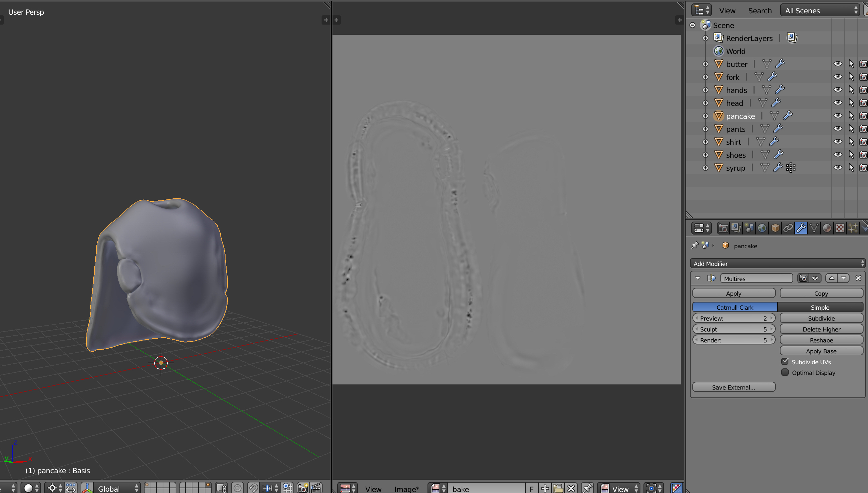Open the Constraints chain-link tab
868x493 pixels.
tap(788, 228)
